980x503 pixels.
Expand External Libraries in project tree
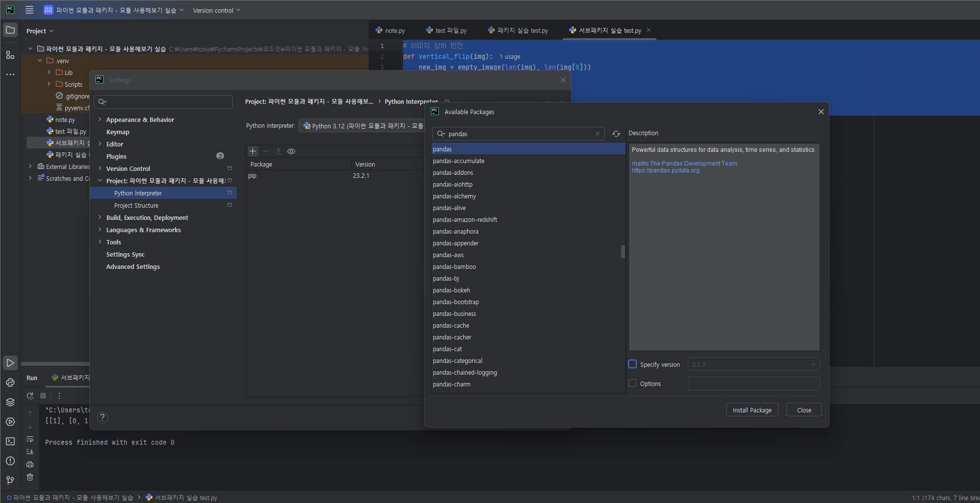click(x=30, y=166)
